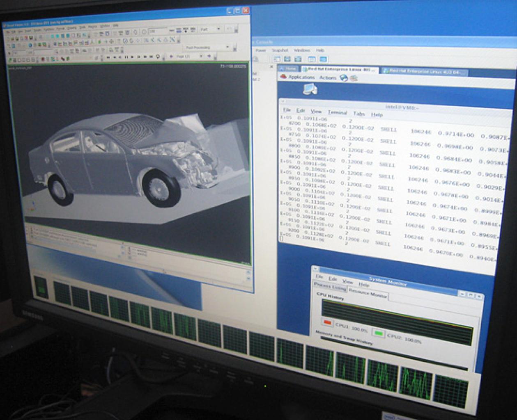Open the Part dropdown in the crash viewer toolbar
This screenshot has height=420, width=517.
(211, 30)
